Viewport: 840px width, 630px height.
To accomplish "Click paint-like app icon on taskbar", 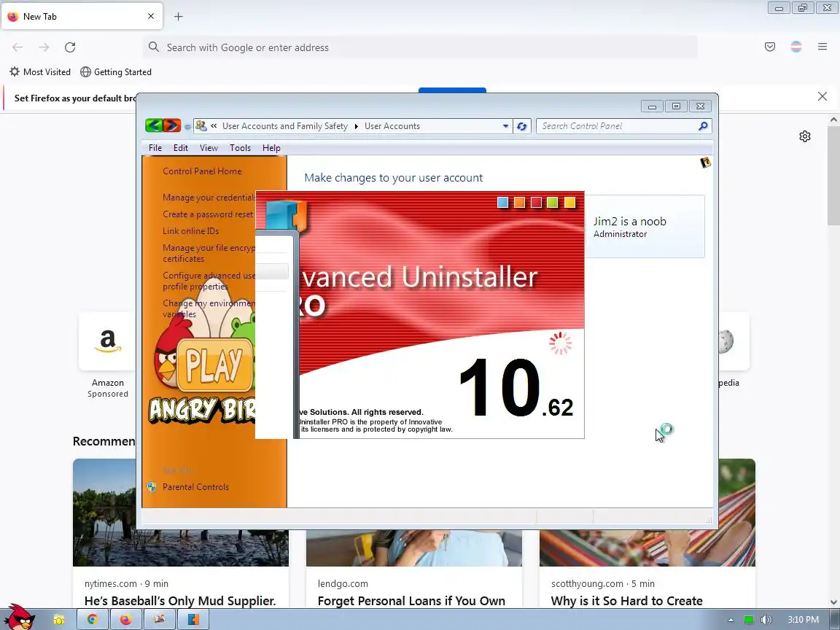I will click(x=160, y=620).
